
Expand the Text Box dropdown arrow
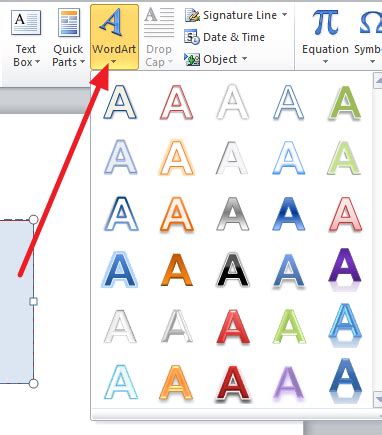(x=37, y=62)
